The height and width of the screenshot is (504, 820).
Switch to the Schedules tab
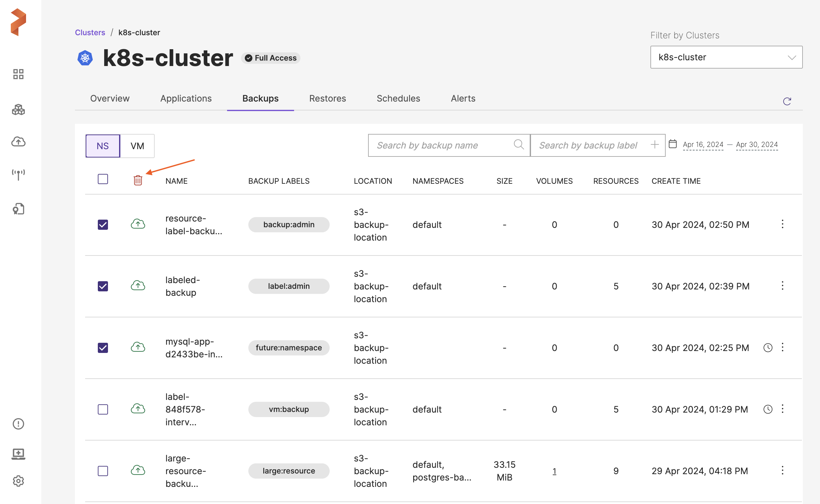[x=398, y=98]
